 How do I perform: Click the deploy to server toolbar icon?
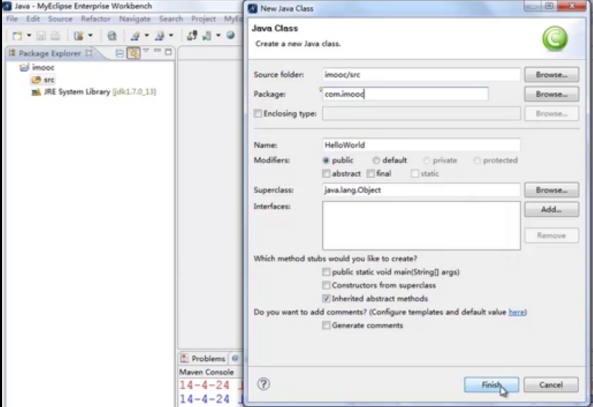192,36
